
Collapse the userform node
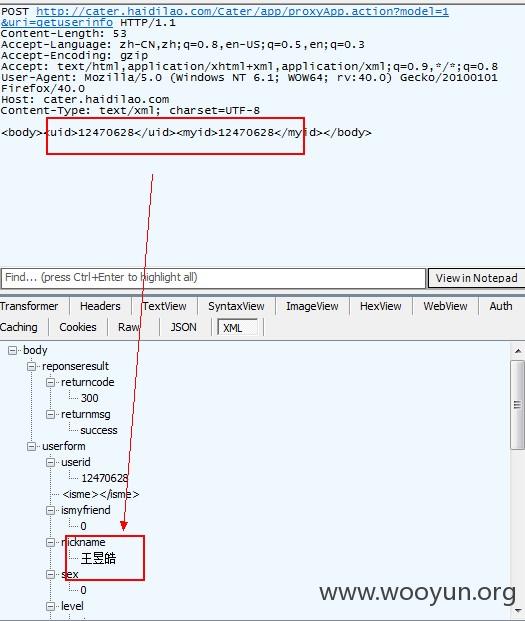point(32,447)
